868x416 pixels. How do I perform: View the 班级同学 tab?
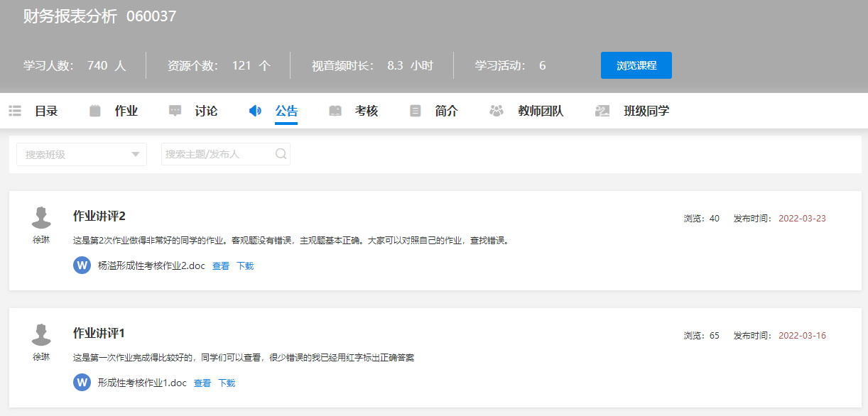(x=646, y=111)
